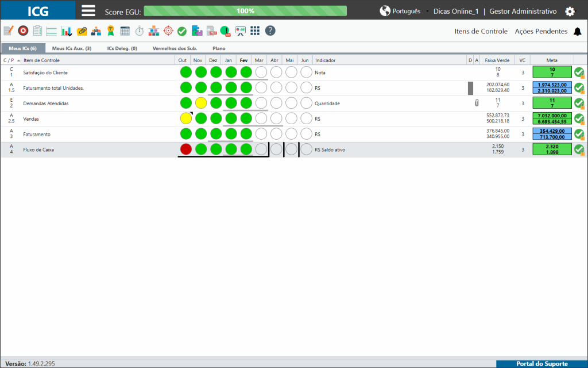Image resolution: width=588 pixels, height=368 pixels.
Task: Open the first place ribbon ranking icon
Action: 111,31
